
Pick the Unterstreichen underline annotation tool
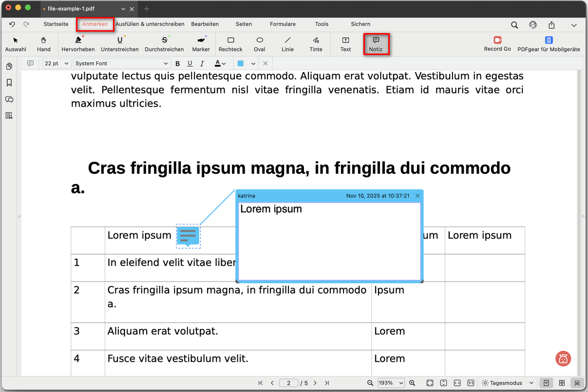(x=120, y=44)
